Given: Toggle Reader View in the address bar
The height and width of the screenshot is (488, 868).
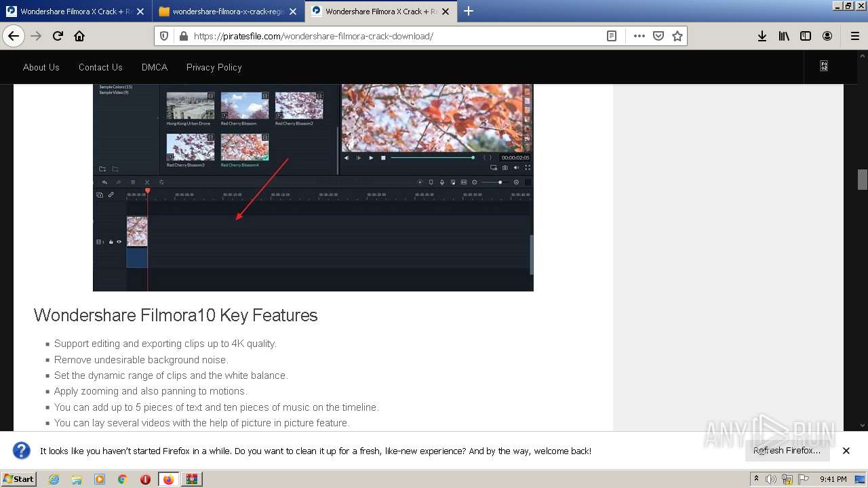Looking at the screenshot, I should tap(612, 36).
